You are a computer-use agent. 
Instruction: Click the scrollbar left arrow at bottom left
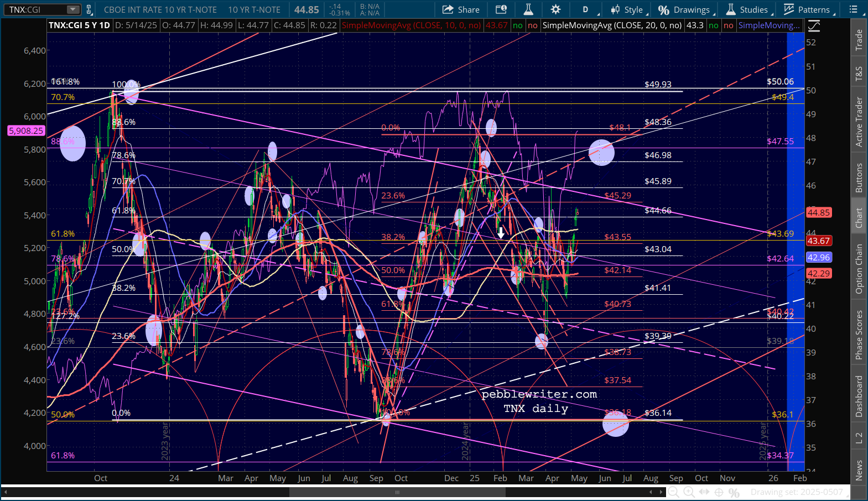coord(6,492)
